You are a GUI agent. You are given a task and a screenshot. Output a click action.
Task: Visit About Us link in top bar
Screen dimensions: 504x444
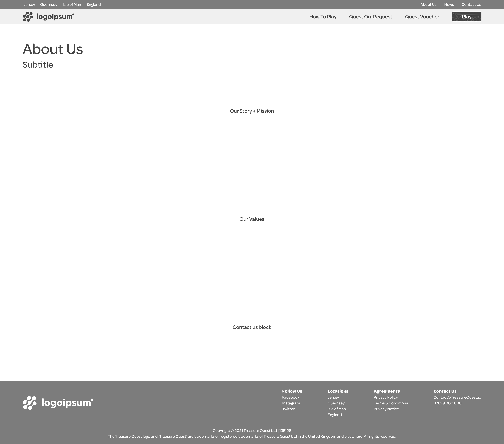tap(428, 4)
